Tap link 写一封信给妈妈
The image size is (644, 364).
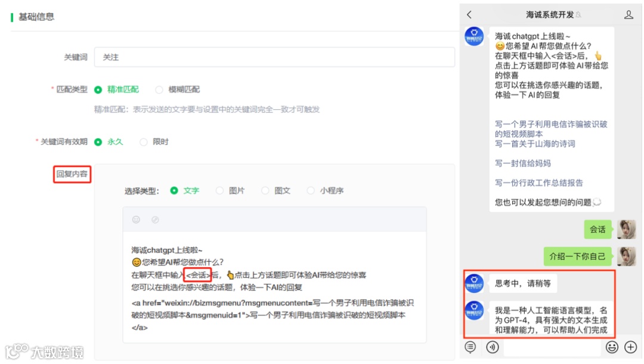click(522, 163)
